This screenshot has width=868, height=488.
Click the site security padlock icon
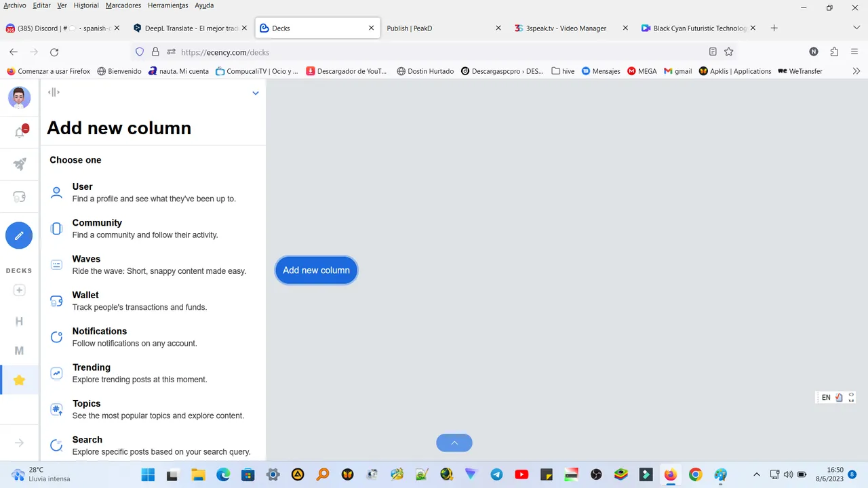(155, 52)
